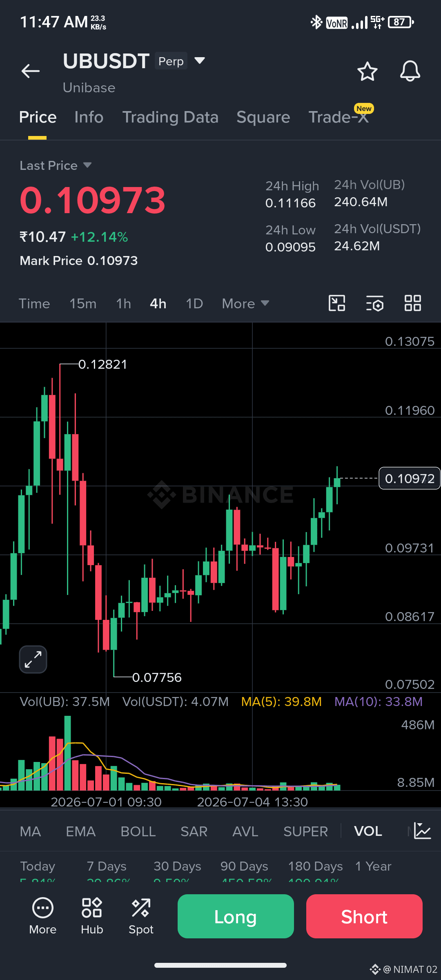Image resolution: width=441 pixels, height=980 pixels.
Task: Enable EMA indicator
Action: pyautogui.click(x=81, y=831)
